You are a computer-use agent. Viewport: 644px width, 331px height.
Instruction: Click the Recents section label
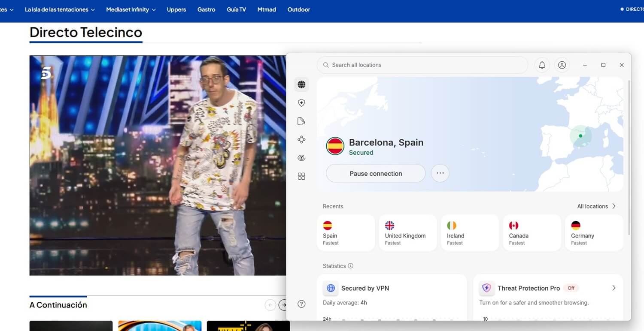tap(333, 206)
